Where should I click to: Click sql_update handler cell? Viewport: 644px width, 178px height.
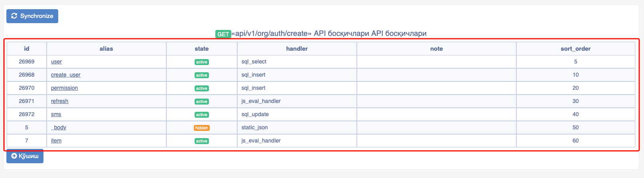[297, 114]
